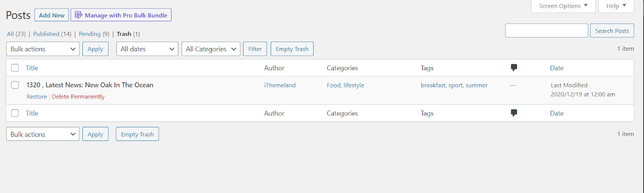The height and width of the screenshot is (193, 644).
Task: Click Delete Permanently link
Action: coord(78,96)
